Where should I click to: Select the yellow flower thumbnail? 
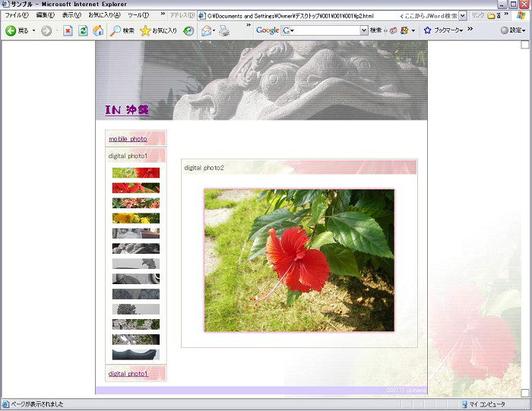coord(136,218)
